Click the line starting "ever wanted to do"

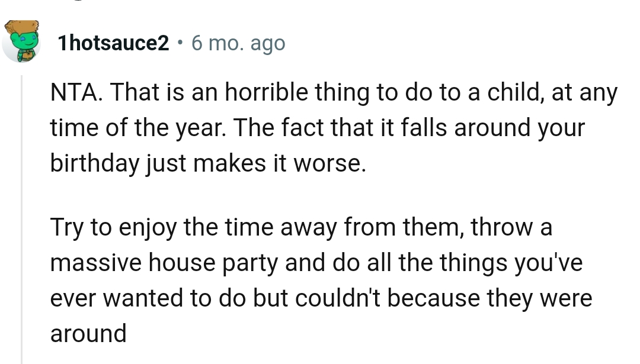click(x=321, y=299)
